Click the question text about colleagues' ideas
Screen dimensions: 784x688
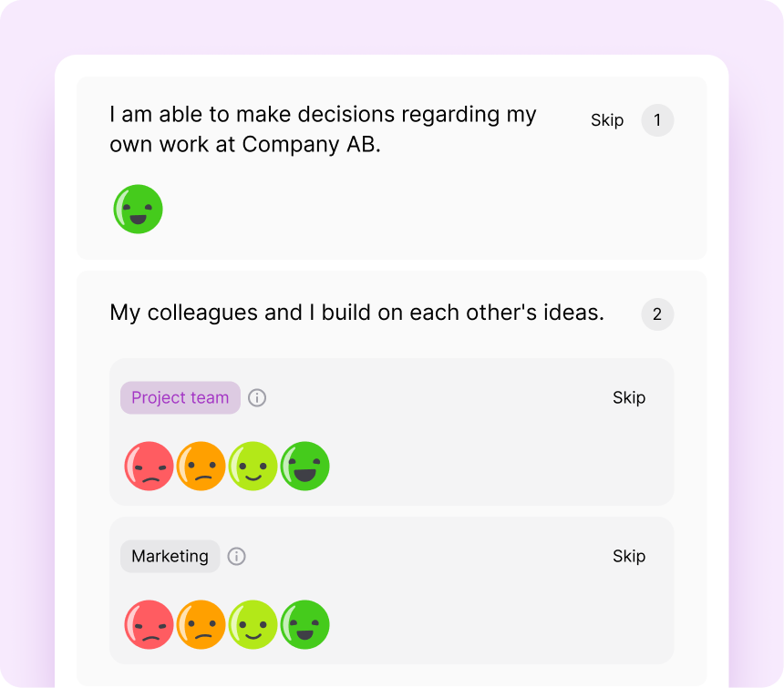click(356, 313)
